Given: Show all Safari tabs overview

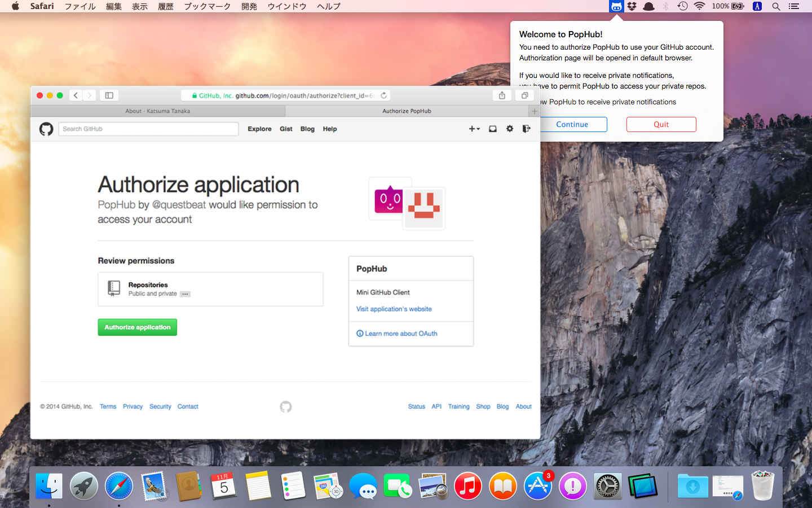Looking at the screenshot, I should click(x=524, y=95).
